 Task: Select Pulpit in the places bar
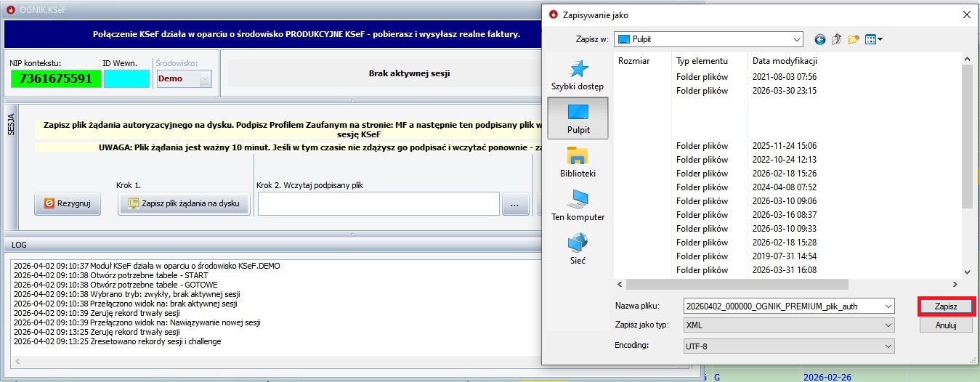point(578,118)
